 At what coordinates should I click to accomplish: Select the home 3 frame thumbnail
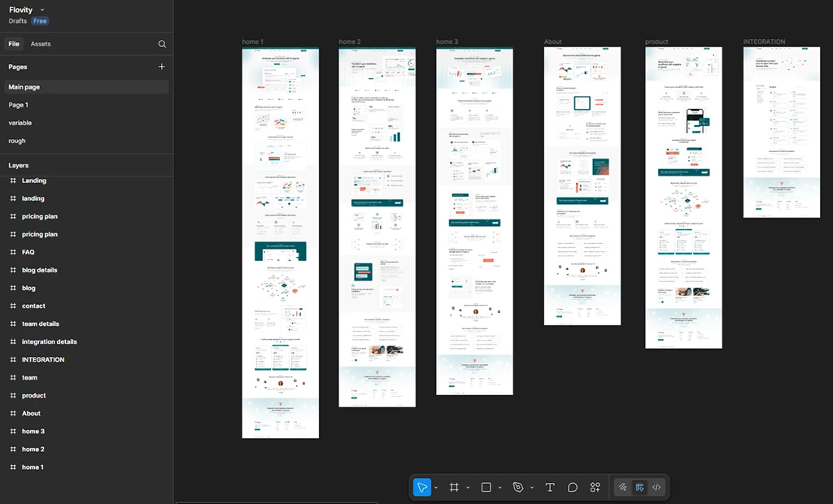[474, 221]
